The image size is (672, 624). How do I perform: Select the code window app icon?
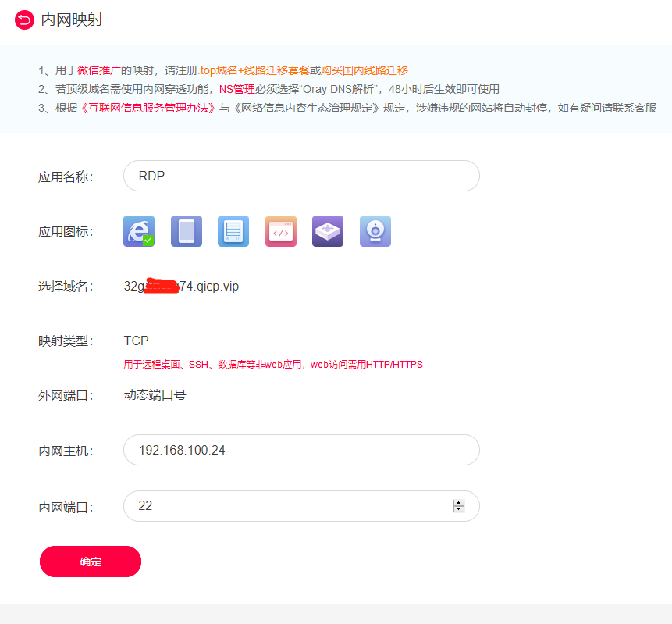[x=281, y=231]
